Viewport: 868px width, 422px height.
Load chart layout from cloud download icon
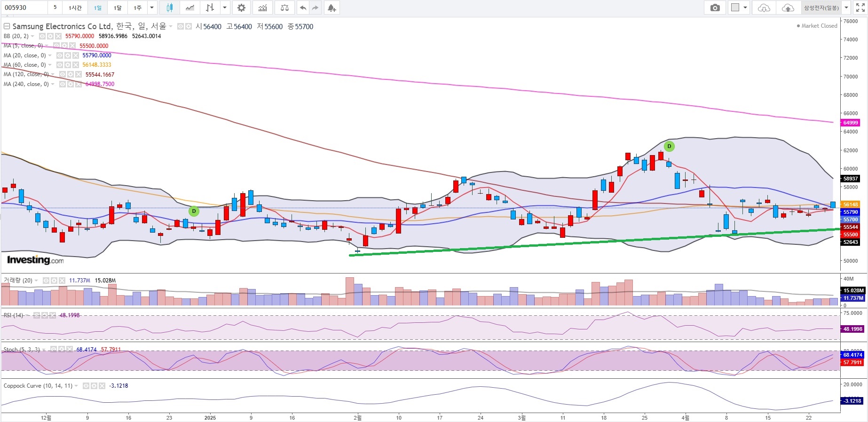tap(764, 8)
